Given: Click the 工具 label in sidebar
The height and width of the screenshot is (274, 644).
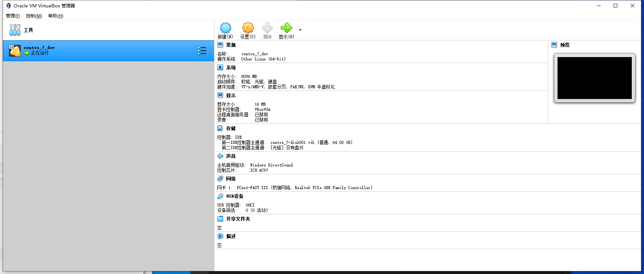Looking at the screenshot, I should click(x=28, y=30).
